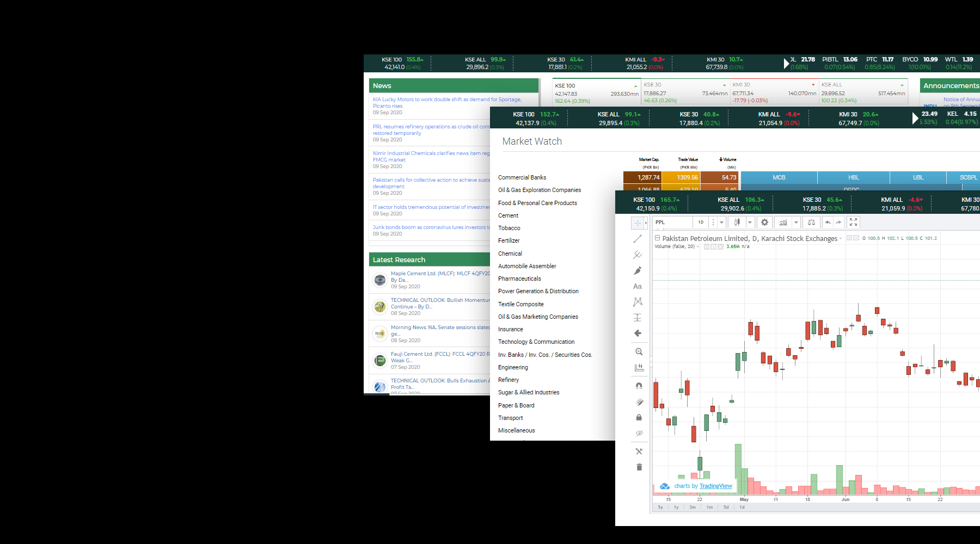
Task: Activate the zoom-in magnifier tool
Action: (x=639, y=352)
